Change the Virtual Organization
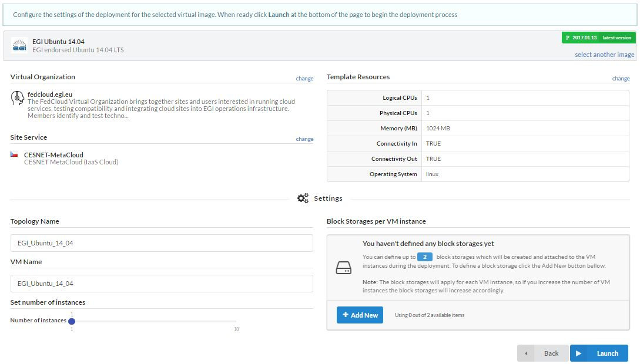This screenshot has height=364, width=640. click(304, 78)
